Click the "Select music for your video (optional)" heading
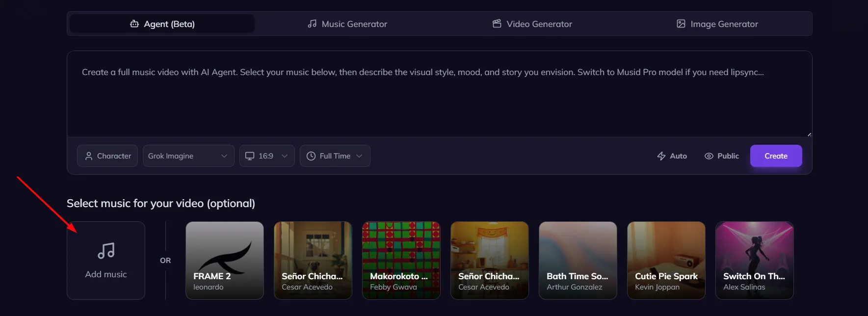The width and height of the screenshot is (868, 316). pyautogui.click(x=161, y=203)
